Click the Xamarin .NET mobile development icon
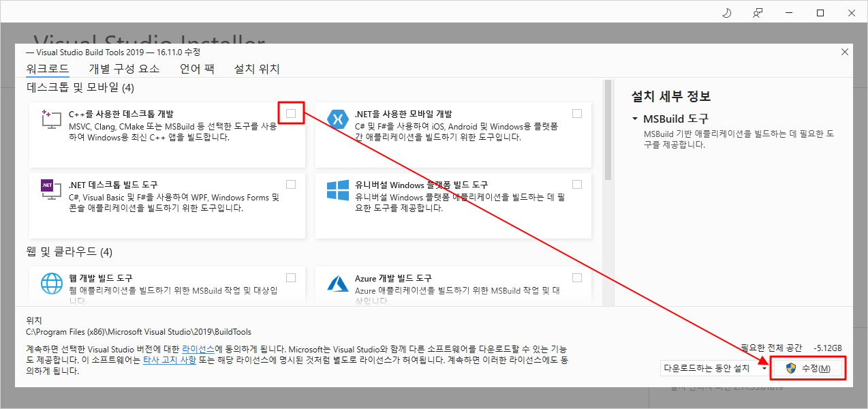868x409 pixels. point(338,119)
